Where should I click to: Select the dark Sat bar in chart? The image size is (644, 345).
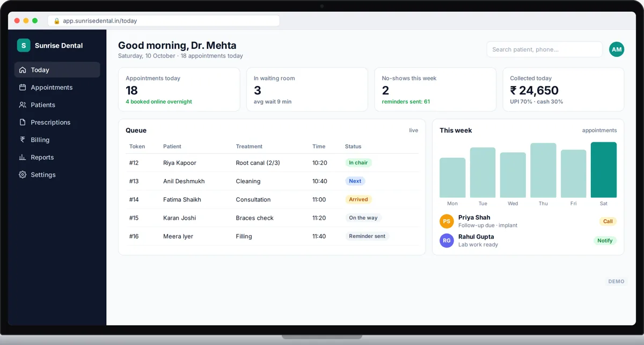click(x=604, y=170)
